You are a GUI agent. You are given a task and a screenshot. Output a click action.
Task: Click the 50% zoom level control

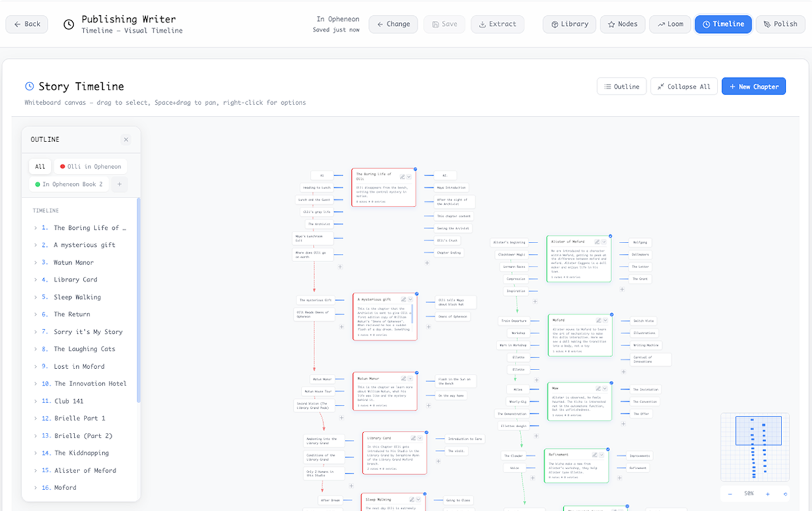(x=748, y=493)
